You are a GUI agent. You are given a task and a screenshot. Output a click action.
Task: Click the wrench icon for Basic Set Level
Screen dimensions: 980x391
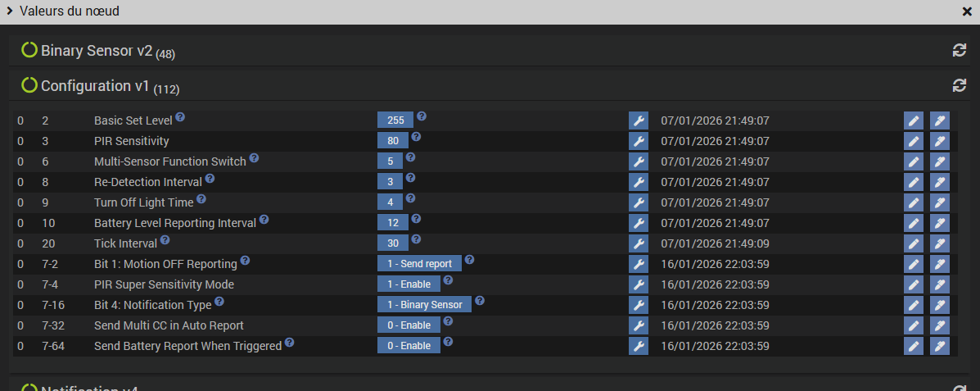(638, 120)
